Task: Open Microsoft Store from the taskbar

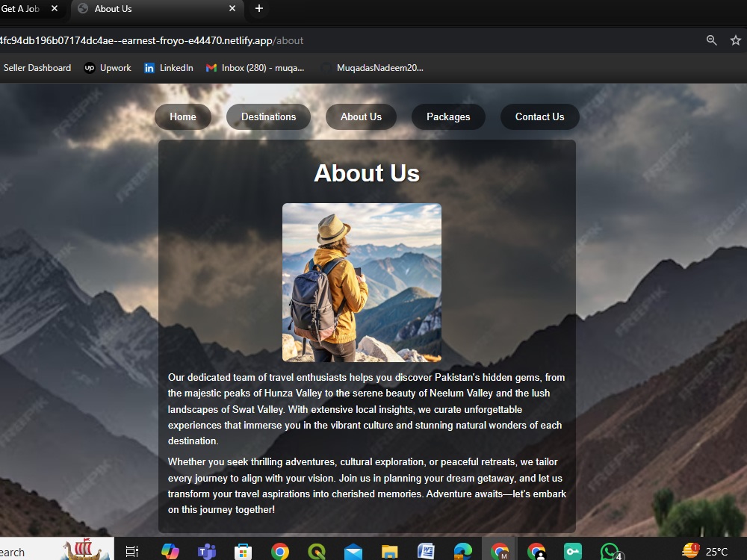Action: (243, 552)
